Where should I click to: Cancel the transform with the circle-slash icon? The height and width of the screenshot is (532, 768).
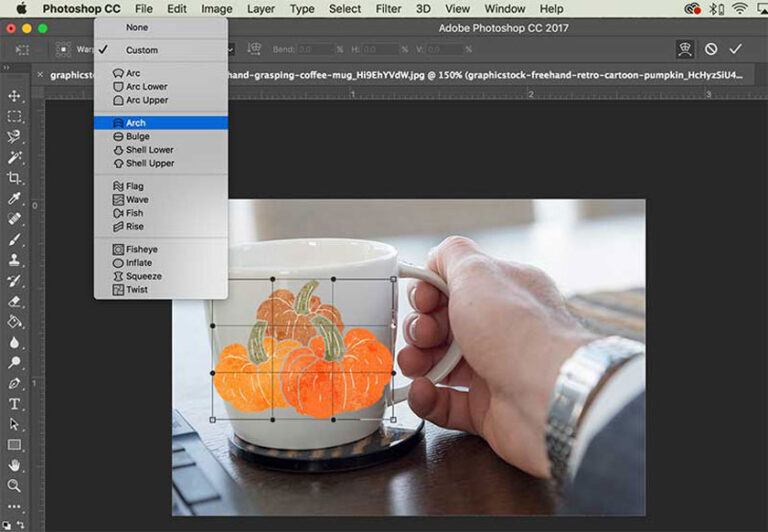click(711, 49)
